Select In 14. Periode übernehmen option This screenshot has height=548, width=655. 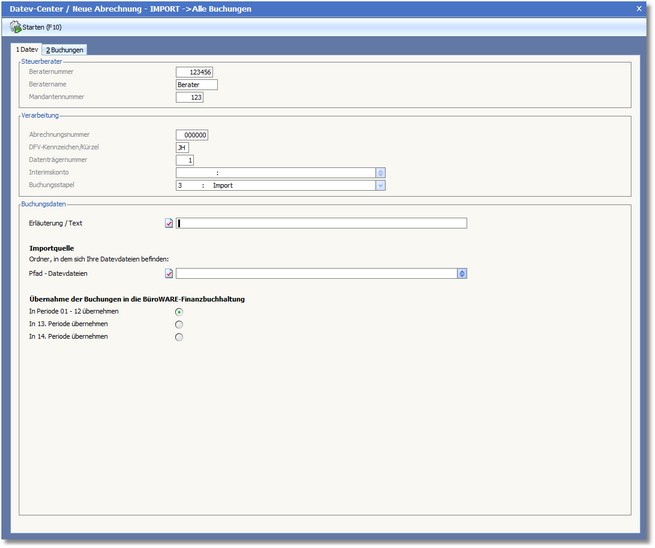179,337
